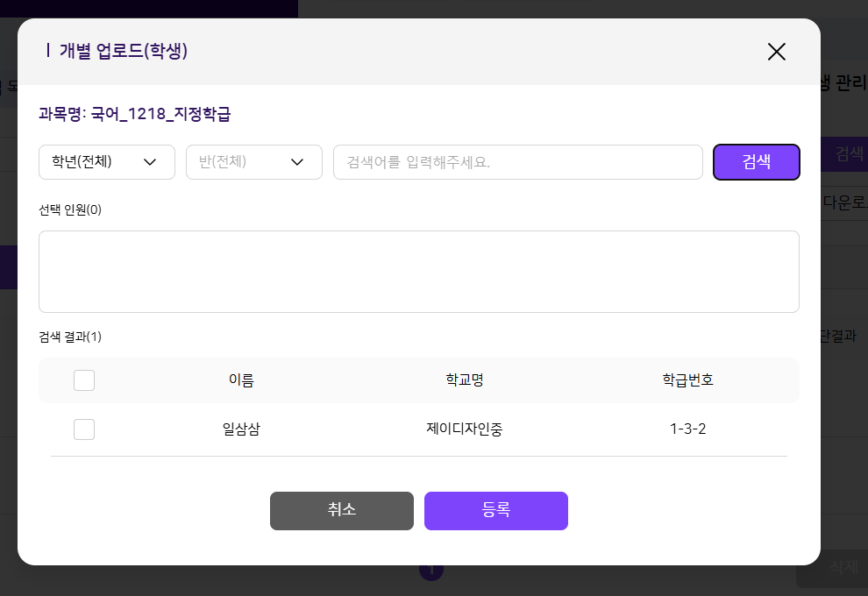Tick the select-all checkbox in table header
The width and height of the screenshot is (868, 596).
(84, 380)
